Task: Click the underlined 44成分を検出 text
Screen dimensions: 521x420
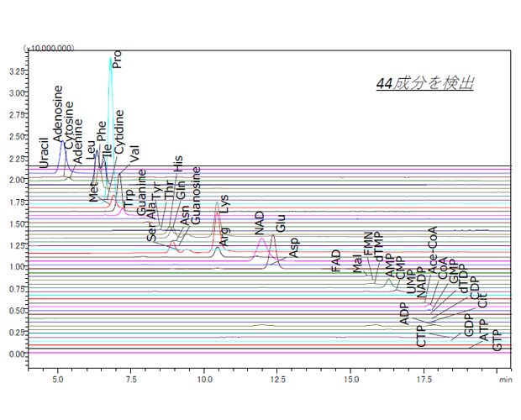Action: click(x=424, y=84)
